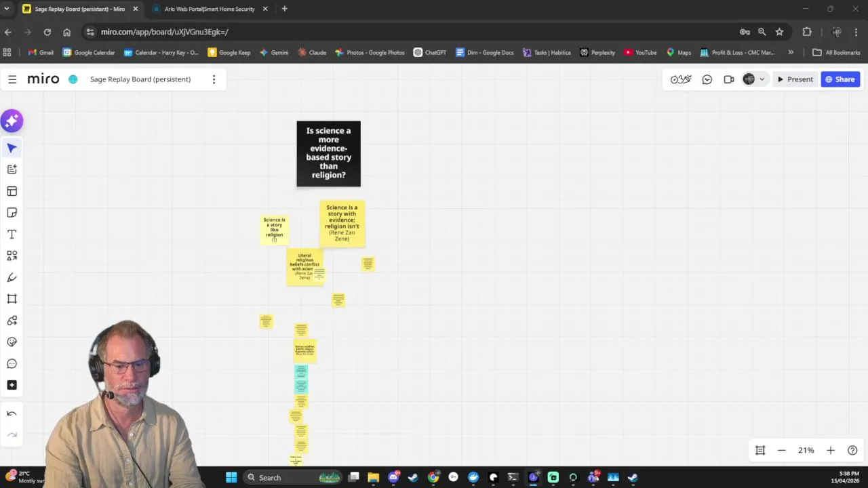The image size is (868, 488).
Task: Start a video call on board
Action: point(728,79)
